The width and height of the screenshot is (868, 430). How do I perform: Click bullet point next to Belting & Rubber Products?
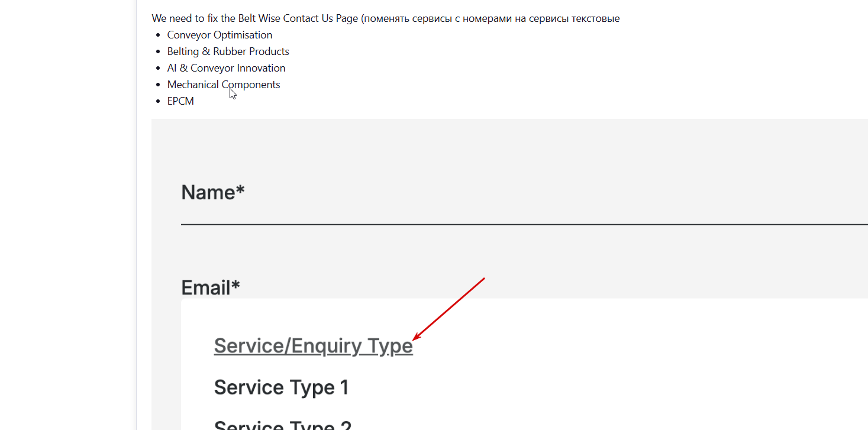click(157, 52)
